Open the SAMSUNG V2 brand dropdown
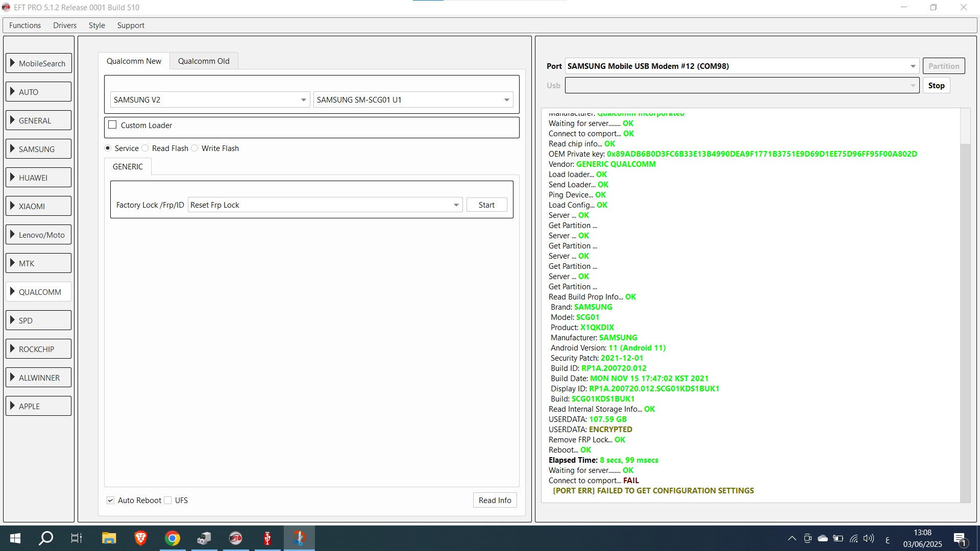980x551 pixels. (210, 100)
